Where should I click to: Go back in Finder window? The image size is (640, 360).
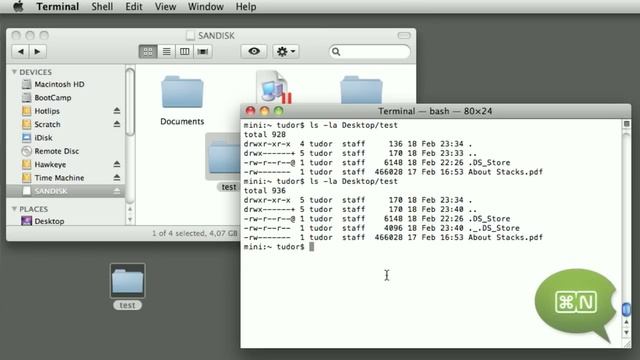point(21,51)
